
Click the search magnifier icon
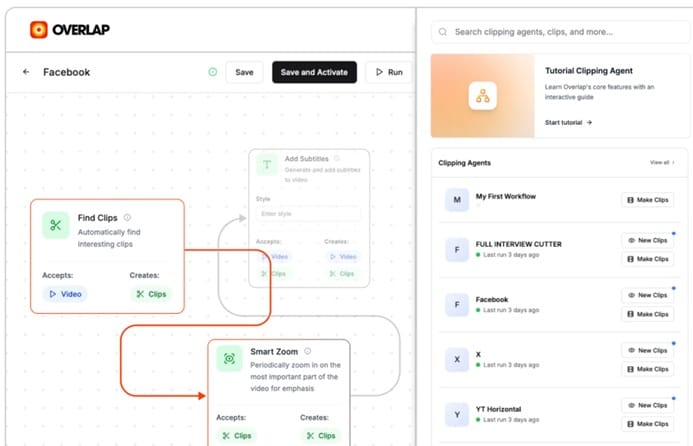442,32
